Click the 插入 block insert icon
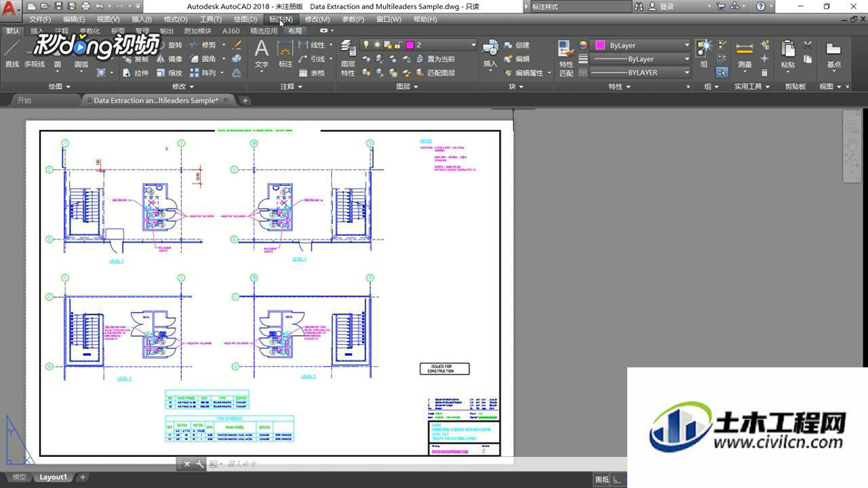 click(x=490, y=54)
